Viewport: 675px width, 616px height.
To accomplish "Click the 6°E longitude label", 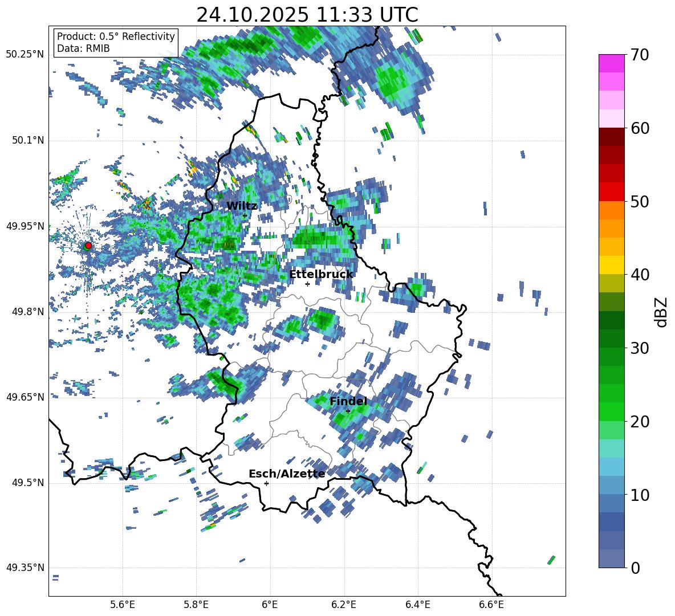I will tap(270, 605).
